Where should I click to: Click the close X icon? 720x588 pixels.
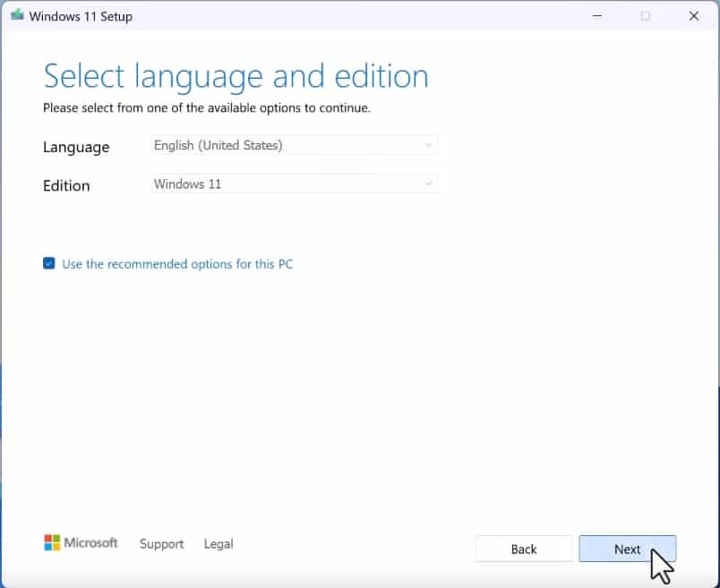coord(695,16)
